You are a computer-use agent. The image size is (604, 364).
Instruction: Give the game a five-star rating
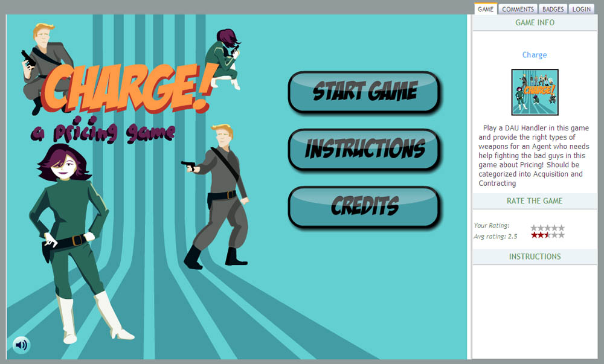tap(561, 228)
